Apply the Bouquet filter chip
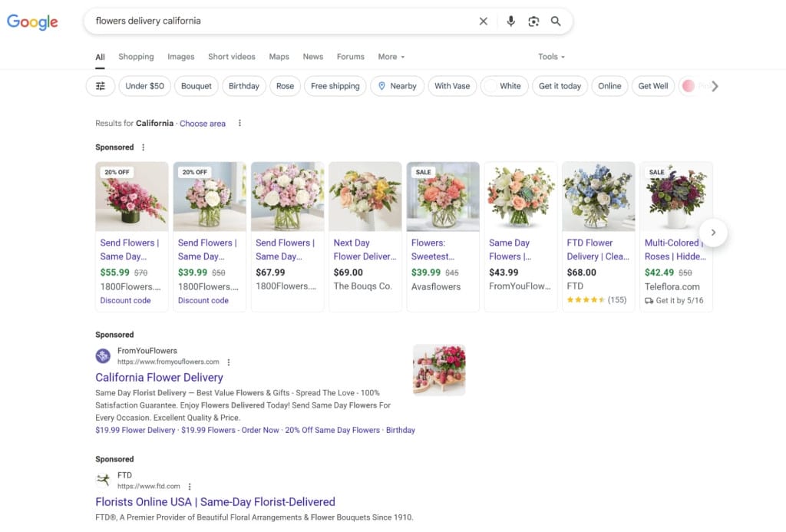 196,86
